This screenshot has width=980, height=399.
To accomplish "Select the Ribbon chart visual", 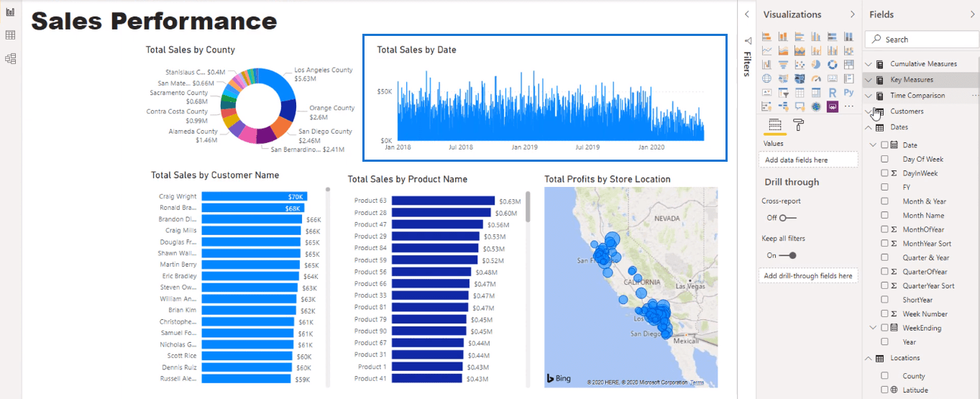I will [849, 50].
